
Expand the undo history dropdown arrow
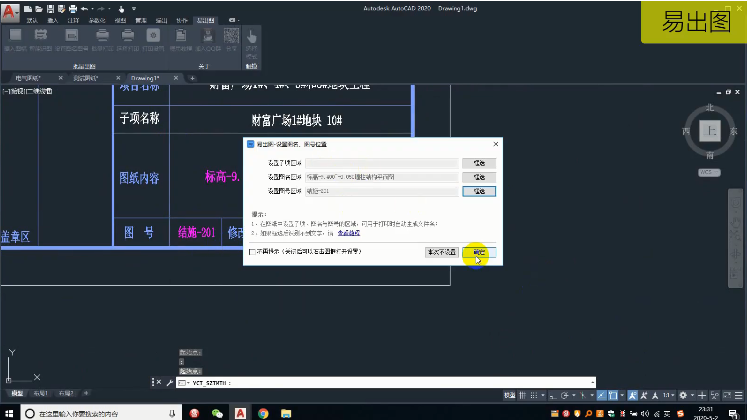[x=92, y=7]
